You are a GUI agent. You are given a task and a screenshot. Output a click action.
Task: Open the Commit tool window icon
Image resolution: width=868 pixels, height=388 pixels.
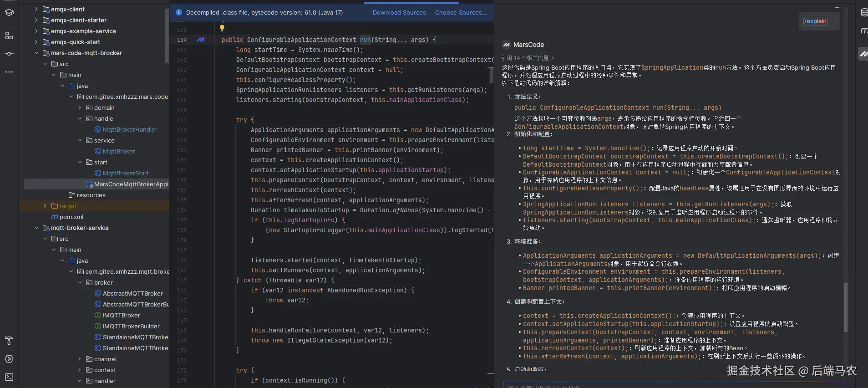[x=9, y=54]
